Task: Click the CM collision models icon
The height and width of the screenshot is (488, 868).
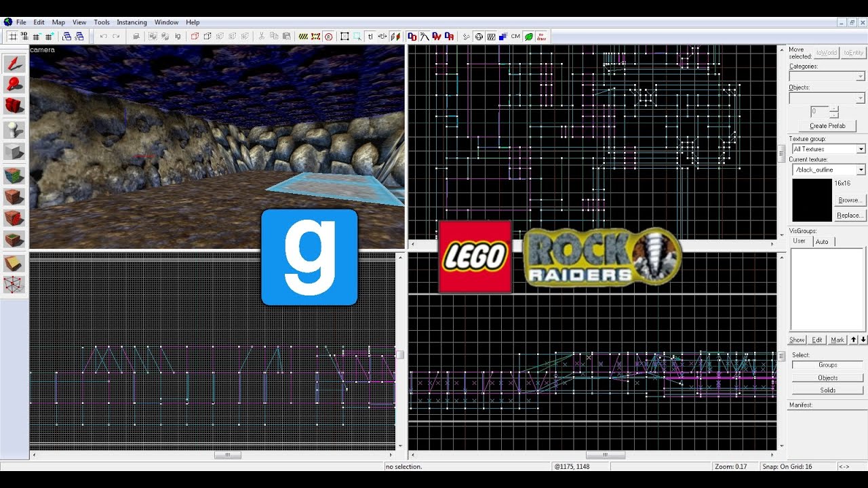Action: tap(515, 36)
